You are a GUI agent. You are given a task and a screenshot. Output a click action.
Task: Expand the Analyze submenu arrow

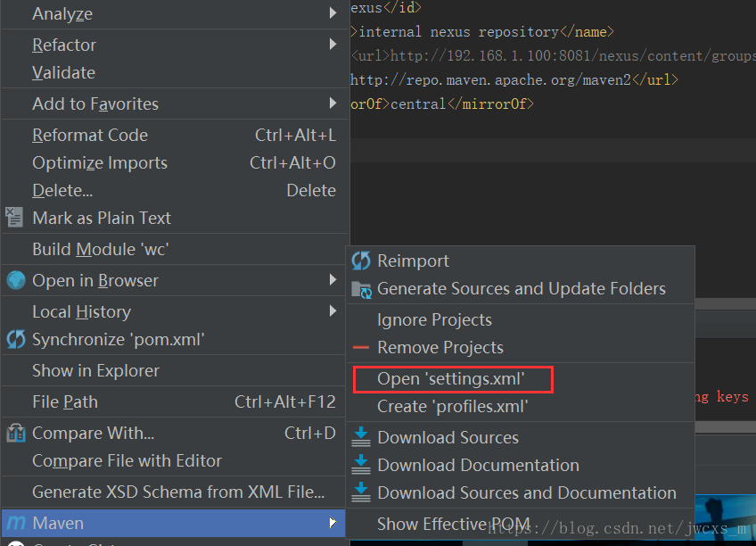point(333,13)
